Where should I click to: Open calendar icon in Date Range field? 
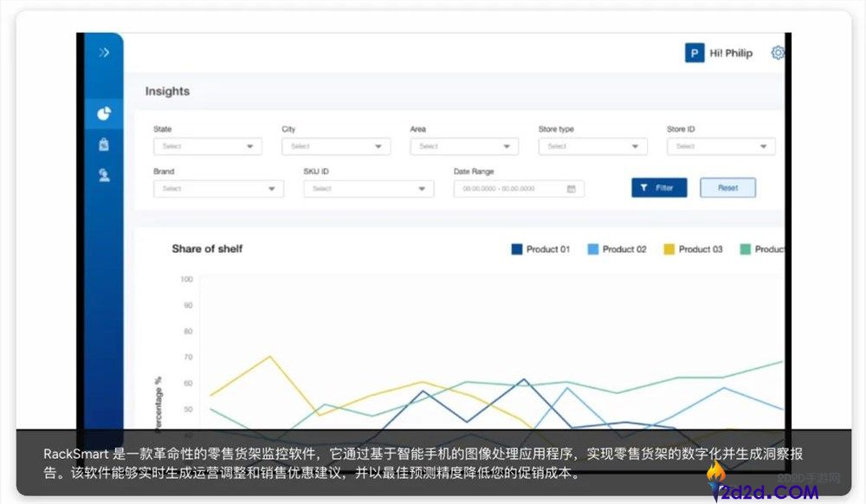[x=571, y=189]
